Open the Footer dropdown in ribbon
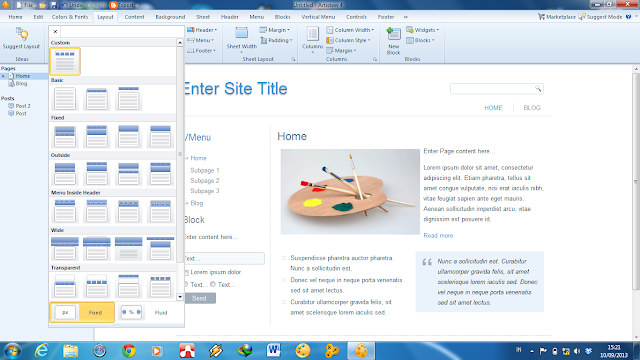Screen dimensions: 640x360 click(x=201, y=51)
